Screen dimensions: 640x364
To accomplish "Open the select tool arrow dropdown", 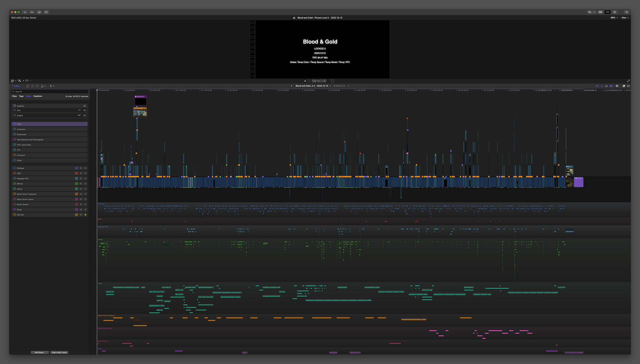I will click(x=52, y=86).
